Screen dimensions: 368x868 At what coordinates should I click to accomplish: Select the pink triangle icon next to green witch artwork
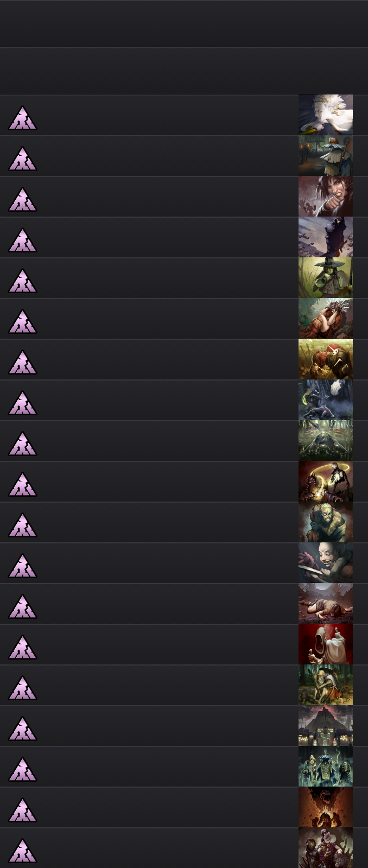click(22, 281)
